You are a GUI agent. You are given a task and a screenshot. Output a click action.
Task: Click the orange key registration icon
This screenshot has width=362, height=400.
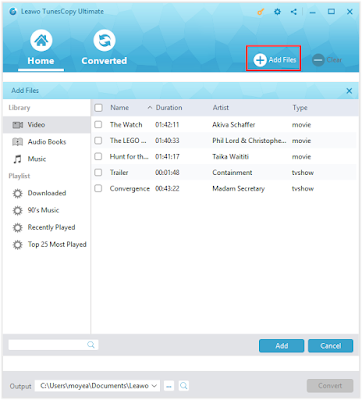260,12
